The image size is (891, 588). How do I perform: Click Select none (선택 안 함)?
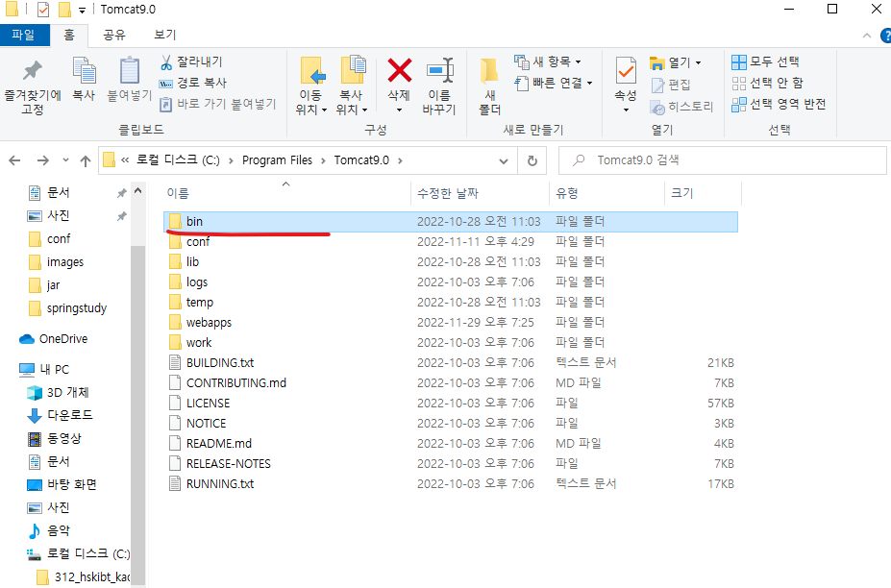point(768,83)
